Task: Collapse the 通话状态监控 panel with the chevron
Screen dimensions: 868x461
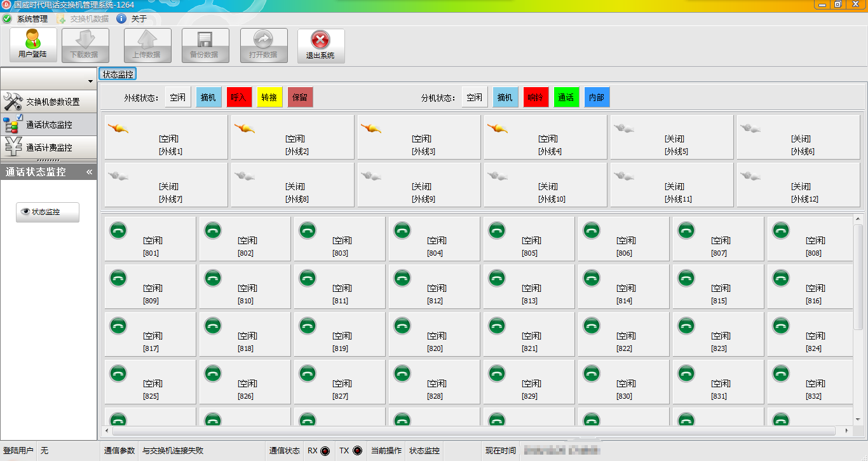Action: pyautogui.click(x=90, y=172)
